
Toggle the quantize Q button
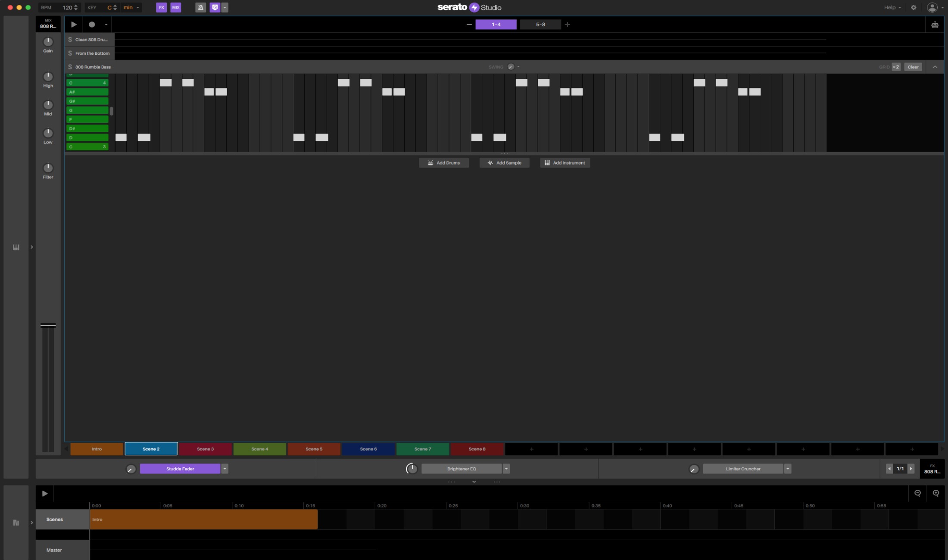pos(215,7)
